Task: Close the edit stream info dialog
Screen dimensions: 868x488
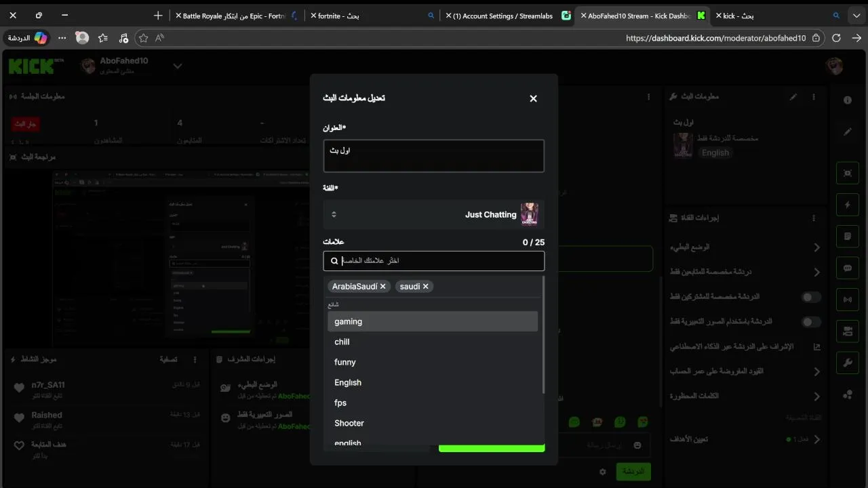Action: click(533, 98)
